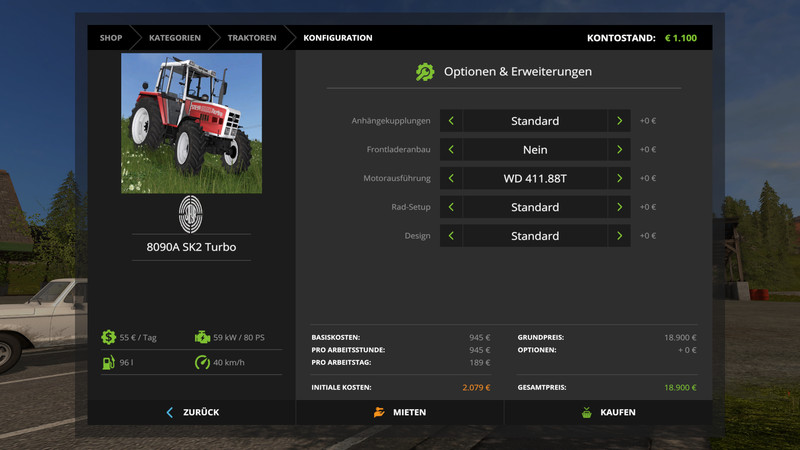Viewport: 800px width, 450px height.
Task: Click the shopping basket icon beside Kaufen
Action: [x=587, y=412]
